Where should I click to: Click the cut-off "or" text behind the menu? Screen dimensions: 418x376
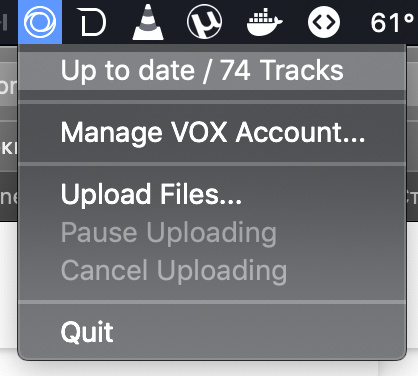pyautogui.click(x=8, y=86)
